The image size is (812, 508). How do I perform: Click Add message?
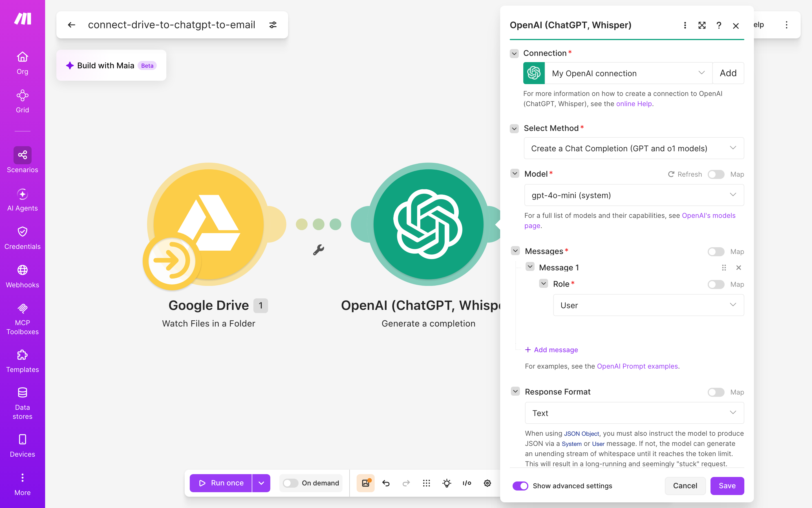coord(551,350)
